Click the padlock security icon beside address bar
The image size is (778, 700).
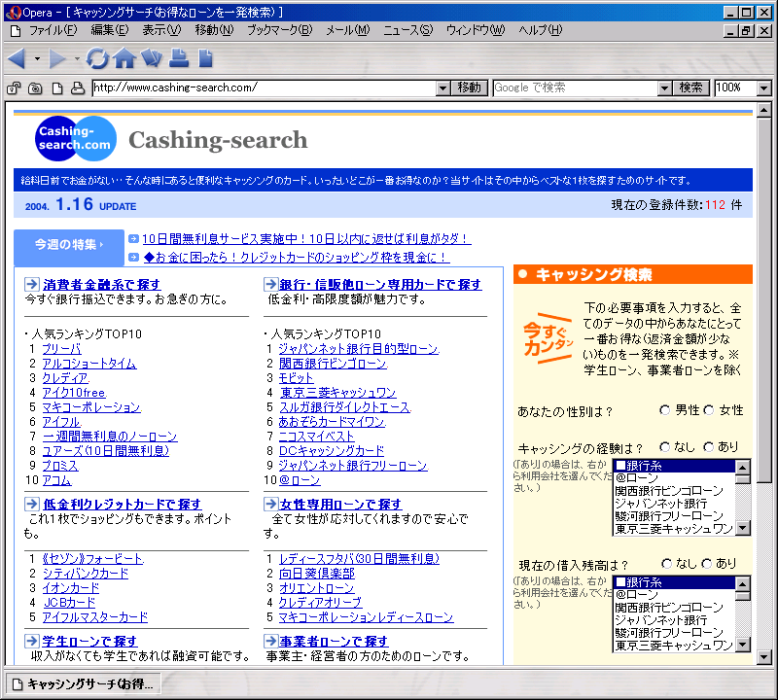[14, 88]
